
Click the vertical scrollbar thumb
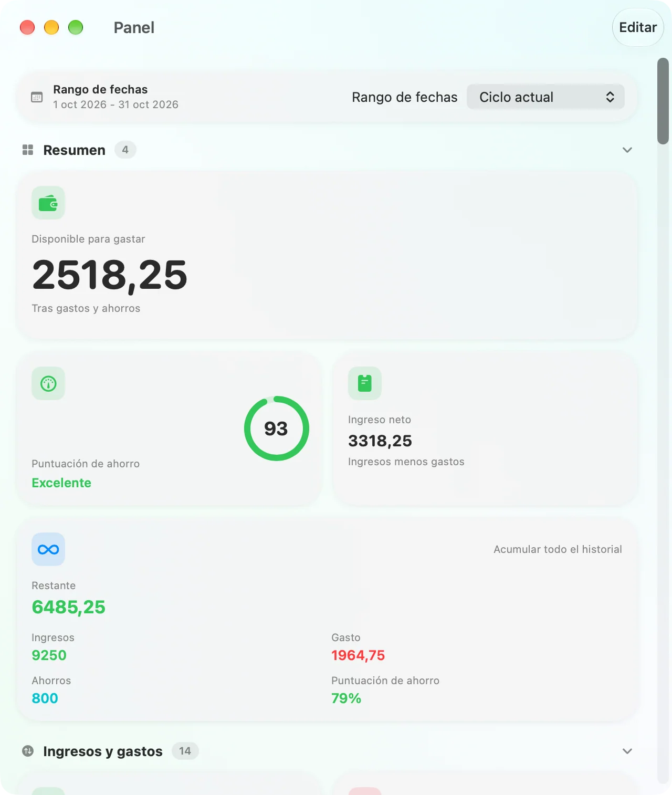[663, 101]
